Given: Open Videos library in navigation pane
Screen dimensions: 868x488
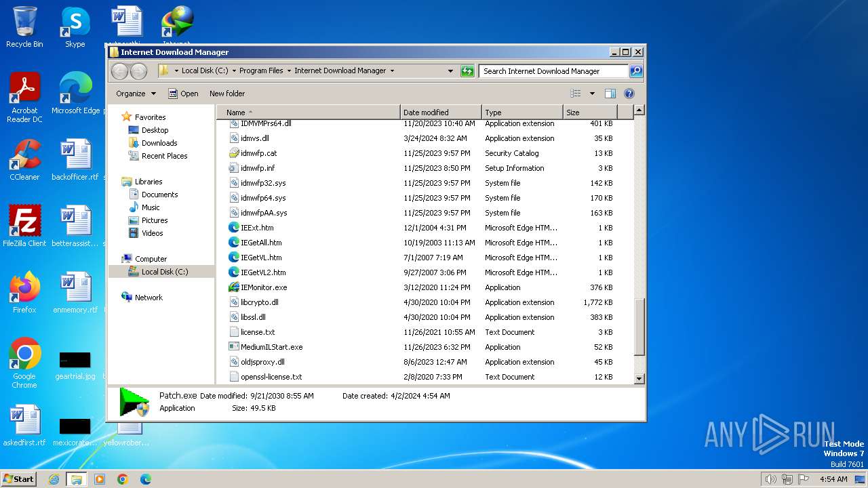Looking at the screenshot, I should coord(152,233).
